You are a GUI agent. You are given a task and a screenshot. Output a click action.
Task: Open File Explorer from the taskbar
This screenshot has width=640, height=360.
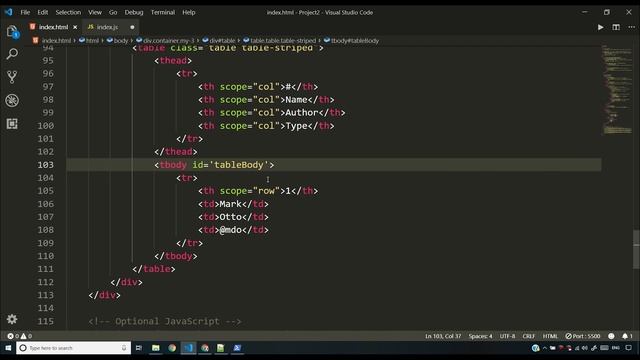click(156, 348)
